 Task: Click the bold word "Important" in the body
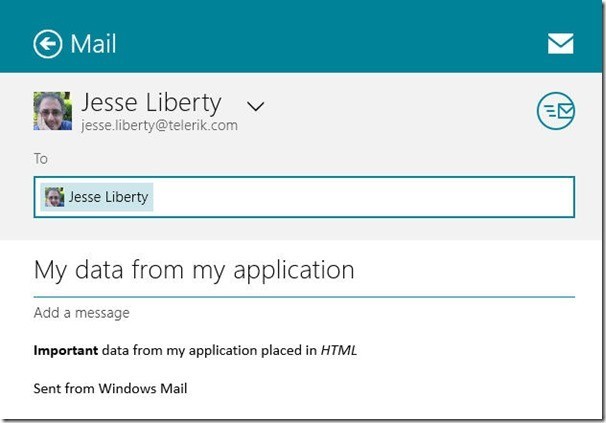[x=65, y=351]
